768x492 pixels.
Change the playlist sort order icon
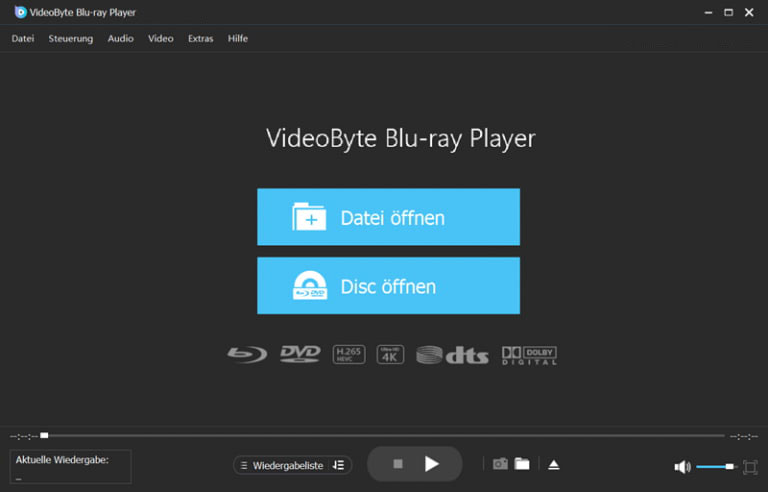coord(338,465)
